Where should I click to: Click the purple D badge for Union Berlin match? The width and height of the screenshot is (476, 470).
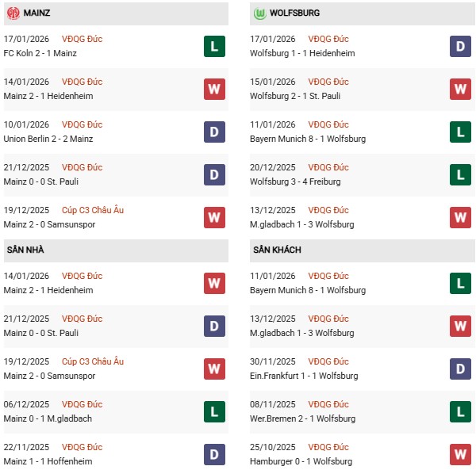(213, 132)
